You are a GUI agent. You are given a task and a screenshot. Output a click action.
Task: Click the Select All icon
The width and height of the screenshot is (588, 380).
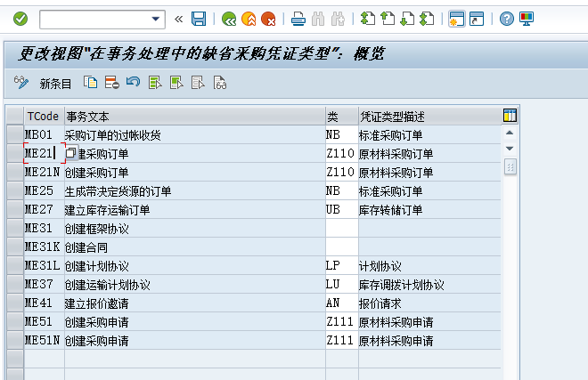[155, 83]
